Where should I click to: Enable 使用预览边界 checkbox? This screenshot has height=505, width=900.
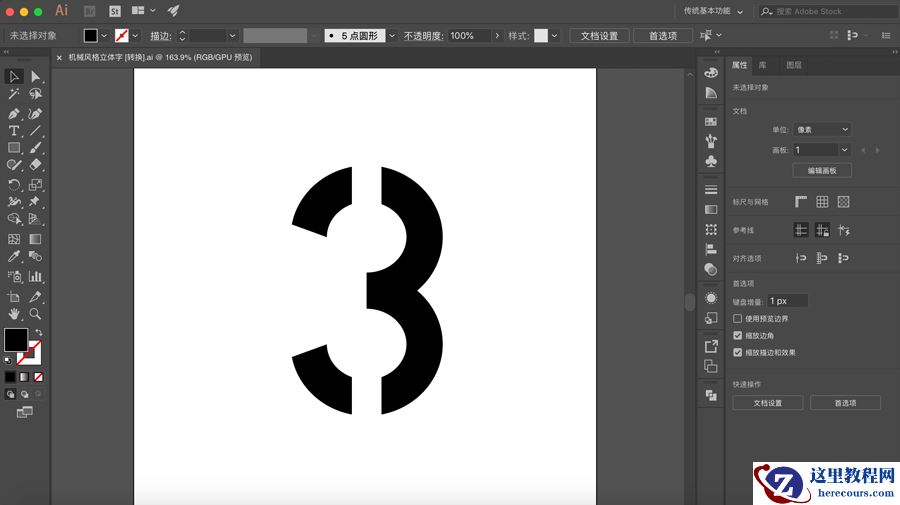[738, 318]
